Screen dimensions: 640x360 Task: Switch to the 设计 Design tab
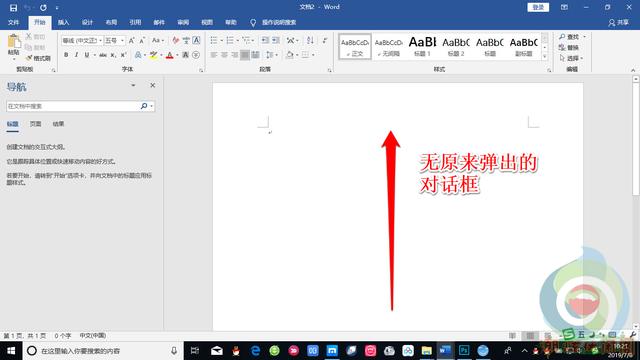87,22
